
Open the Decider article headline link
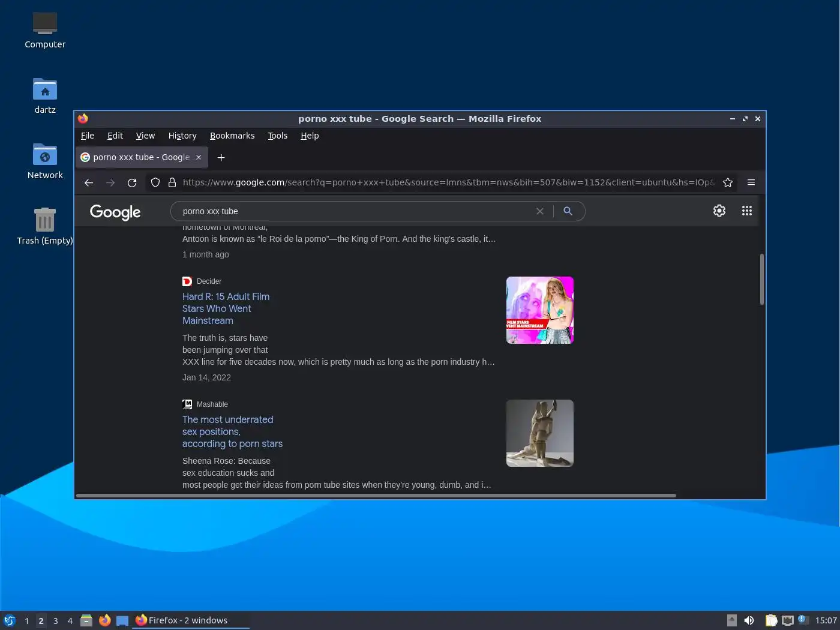226,308
